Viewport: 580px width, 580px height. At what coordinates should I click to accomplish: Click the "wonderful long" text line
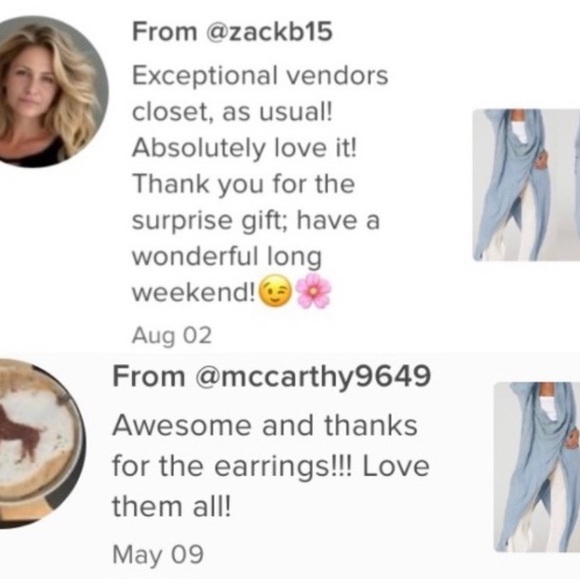[x=227, y=256]
